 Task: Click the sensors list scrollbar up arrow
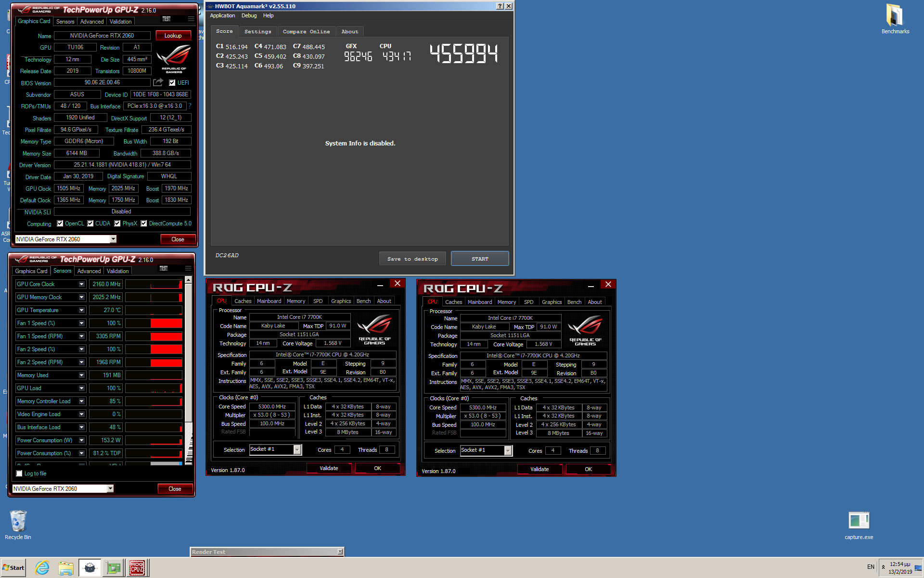point(188,280)
